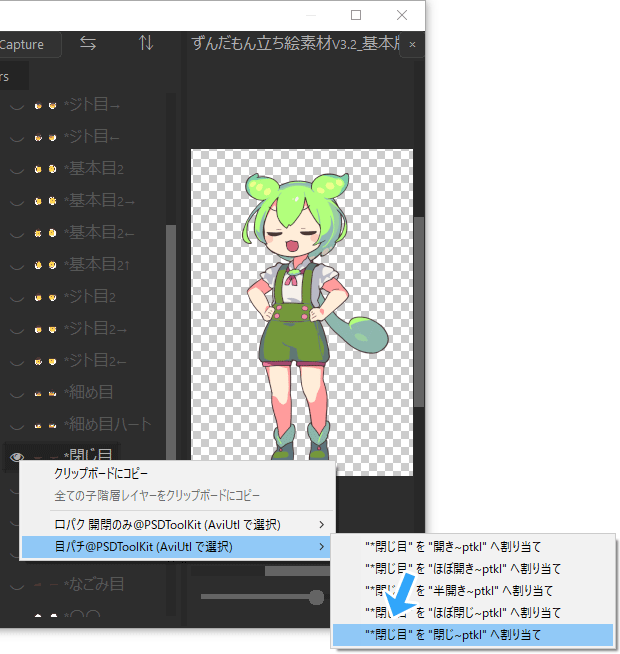Select the *ジト目← layer name

pyautogui.click(x=91, y=137)
